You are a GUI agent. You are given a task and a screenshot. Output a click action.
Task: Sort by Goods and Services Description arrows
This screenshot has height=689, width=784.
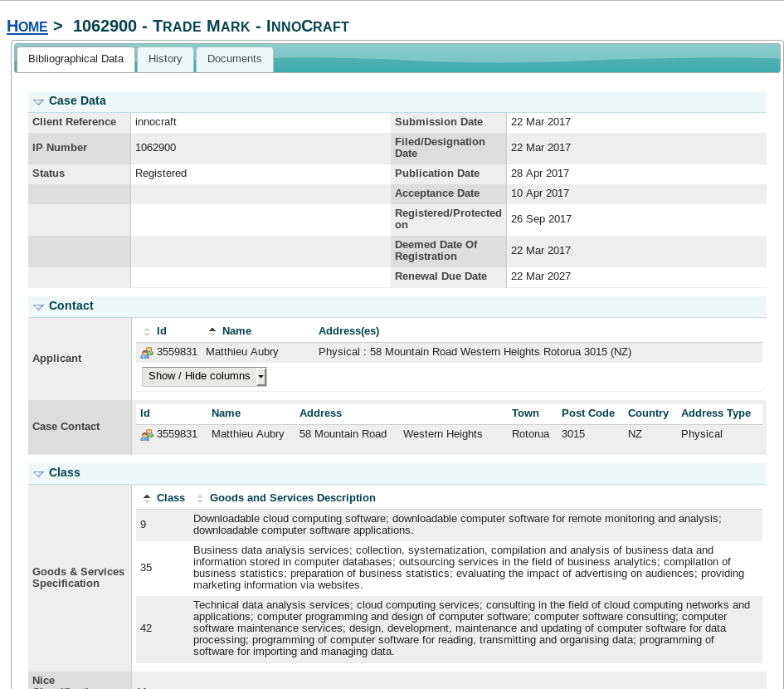pyautogui.click(x=200, y=498)
